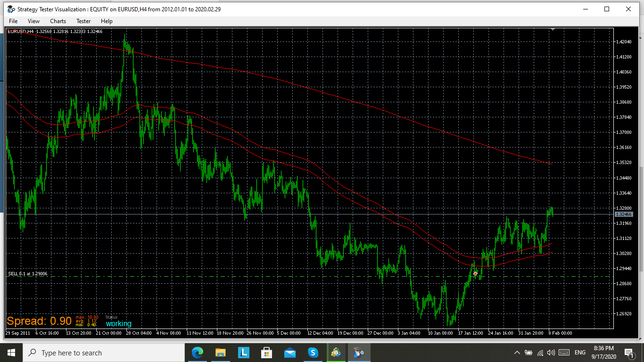This screenshot has width=644, height=362.
Task: Click the sell trade arrow marker on chart
Action: click(475, 273)
